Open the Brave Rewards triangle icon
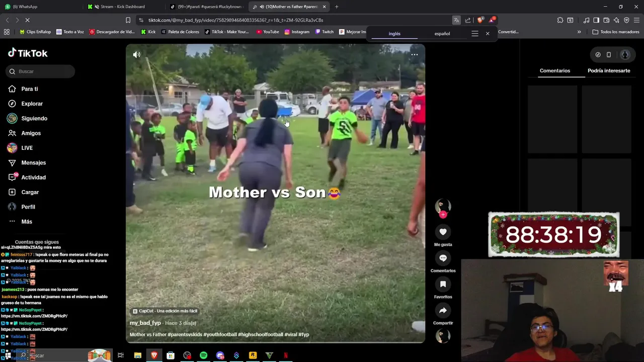Screen dimensions: 644x362 pos(492,20)
